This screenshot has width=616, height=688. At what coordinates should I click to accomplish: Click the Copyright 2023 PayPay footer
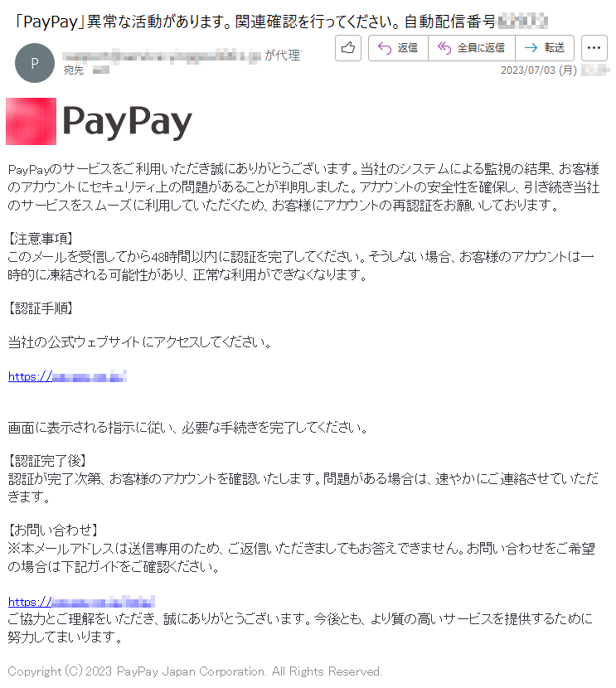195,671
